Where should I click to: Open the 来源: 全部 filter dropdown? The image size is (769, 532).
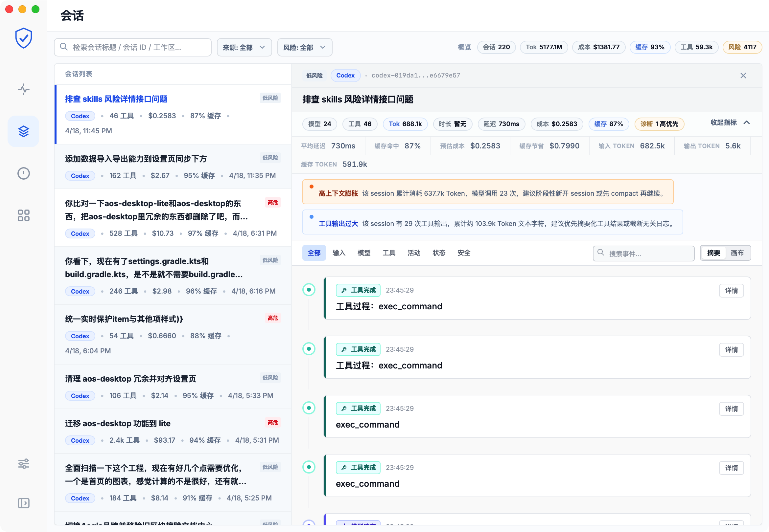(x=244, y=47)
